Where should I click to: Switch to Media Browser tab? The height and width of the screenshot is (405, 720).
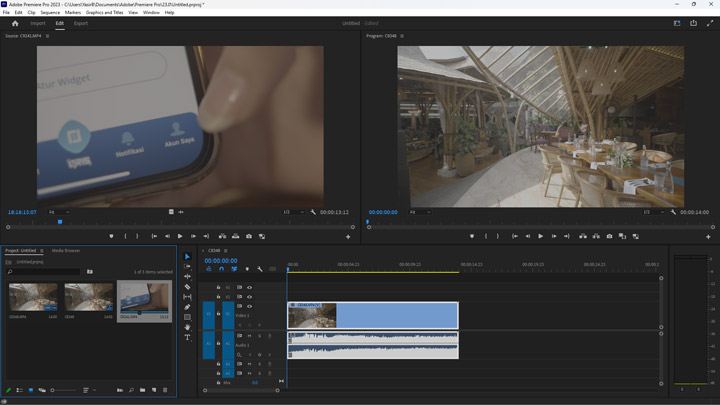click(66, 251)
